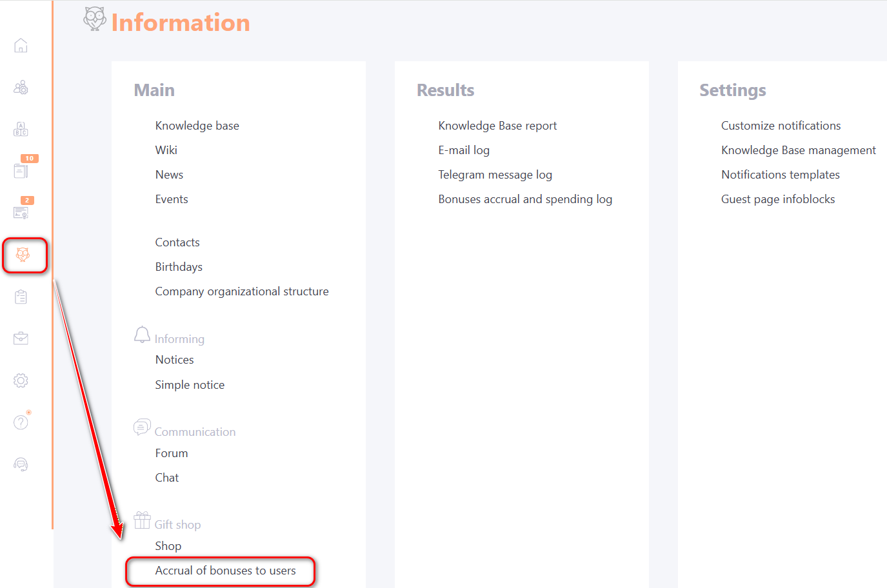Open the briefcase sidebar icon
Viewport: 887px width, 588px height.
pos(21,338)
